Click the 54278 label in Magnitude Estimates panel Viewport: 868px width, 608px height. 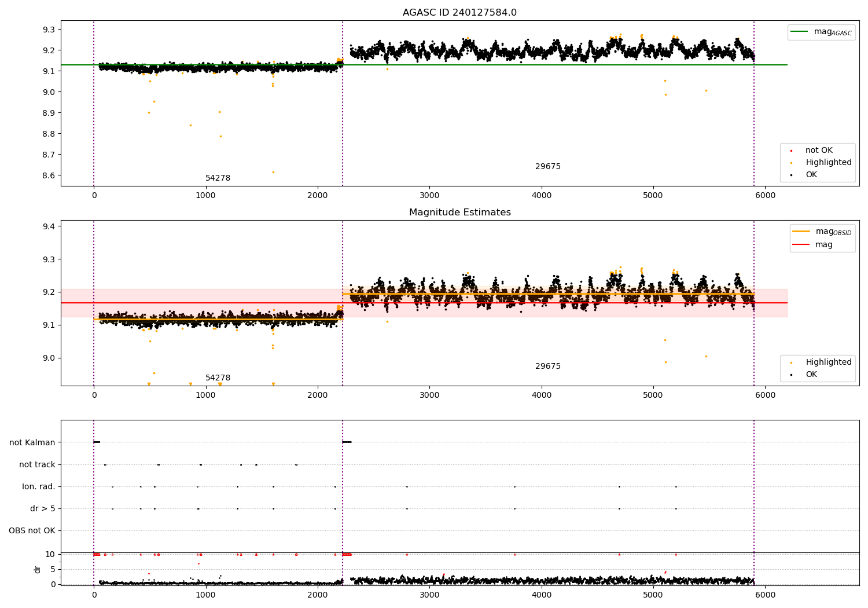tap(218, 378)
